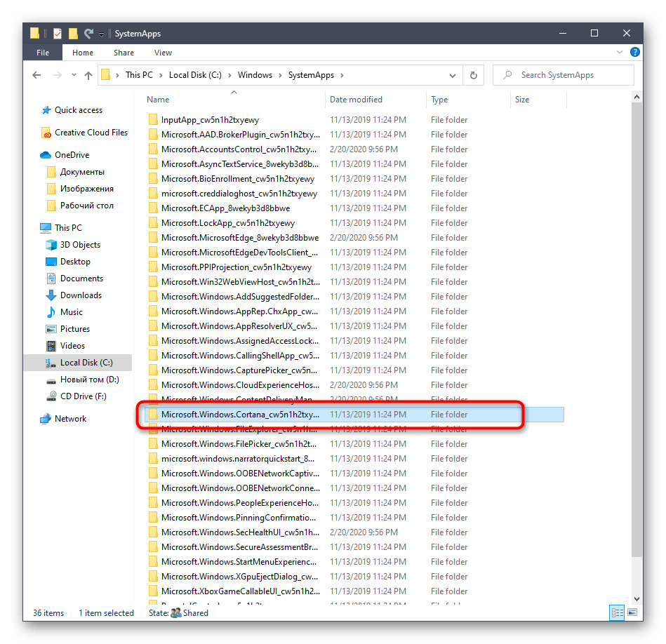Click the vertical scrollbar thumb
Image resolution: width=666 pixels, height=644 pixels.
point(637,330)
